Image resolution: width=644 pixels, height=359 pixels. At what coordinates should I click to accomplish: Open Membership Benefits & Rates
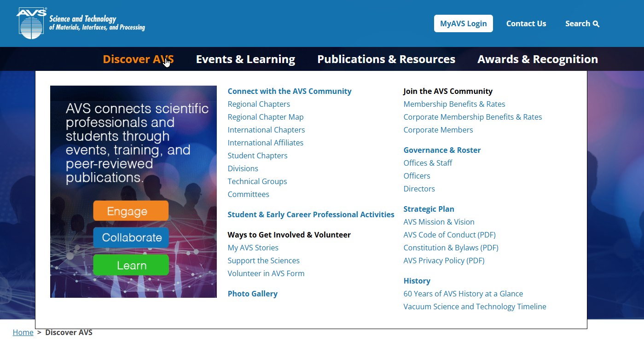click(x=454, y=104)
